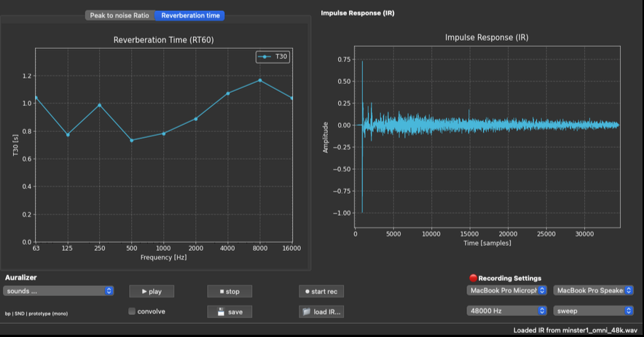Switch to the Peak to noise Ratio tab
The image size is (644, 337).
[120, 15]
